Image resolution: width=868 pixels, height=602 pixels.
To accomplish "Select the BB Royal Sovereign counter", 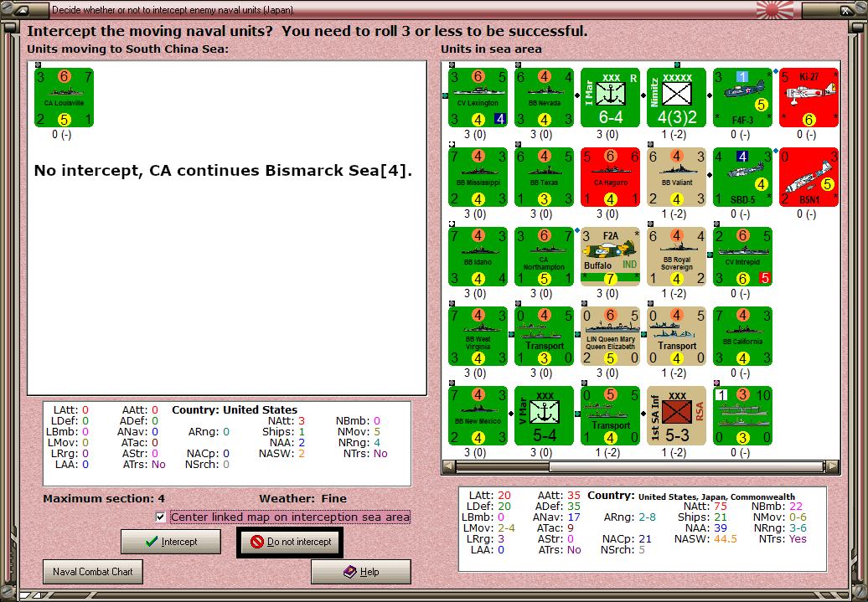I will coord(676,257).
